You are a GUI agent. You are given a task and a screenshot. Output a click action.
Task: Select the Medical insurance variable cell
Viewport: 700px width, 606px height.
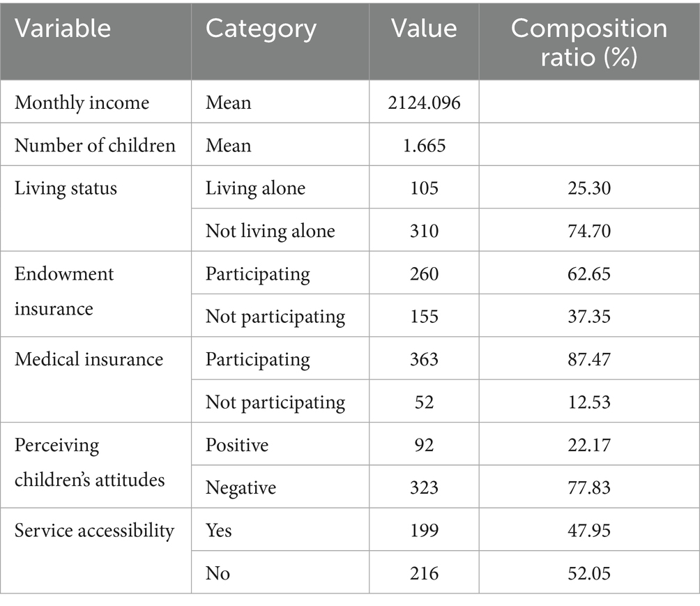(x=89, y=360)
